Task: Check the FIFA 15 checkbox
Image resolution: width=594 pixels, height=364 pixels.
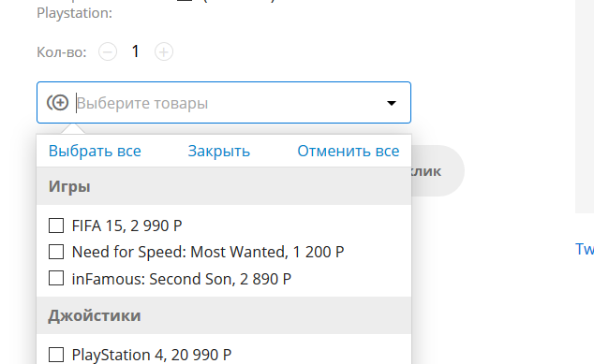Action: pos(56,226)
